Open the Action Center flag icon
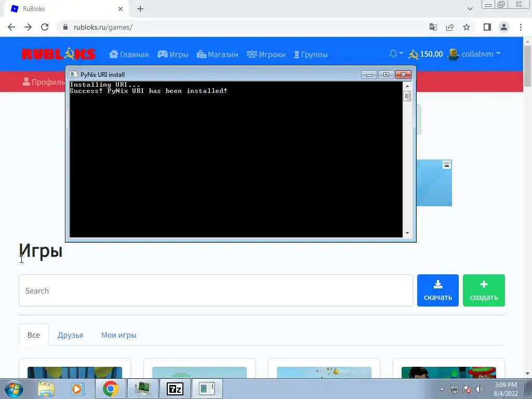The height and width of the screenshot is (399, 532). (467, 389)
